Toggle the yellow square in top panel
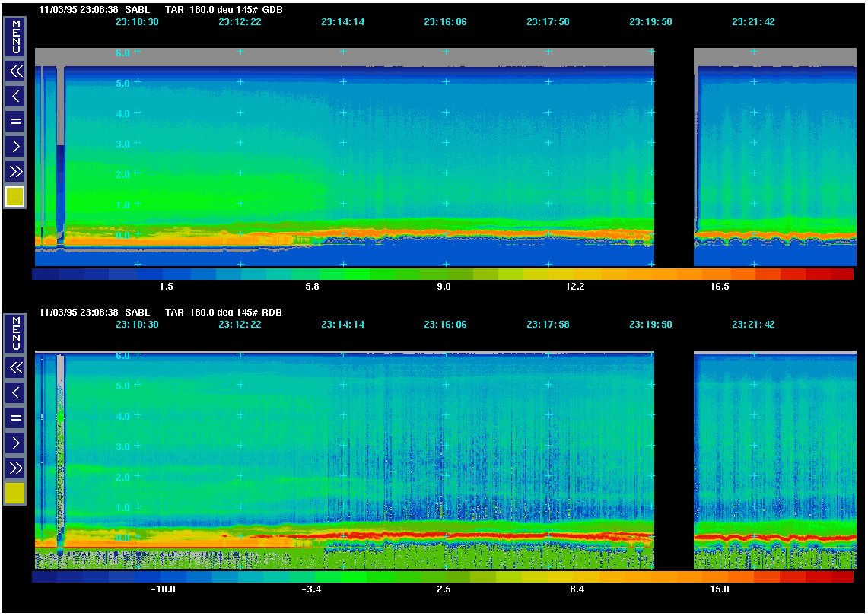 click(x=15, y=197)
